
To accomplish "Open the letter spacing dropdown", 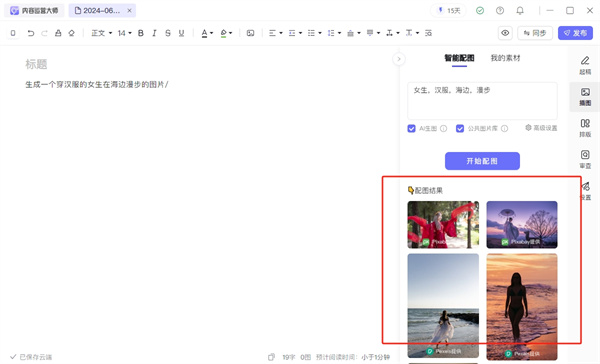I will [x=393, y=33].
